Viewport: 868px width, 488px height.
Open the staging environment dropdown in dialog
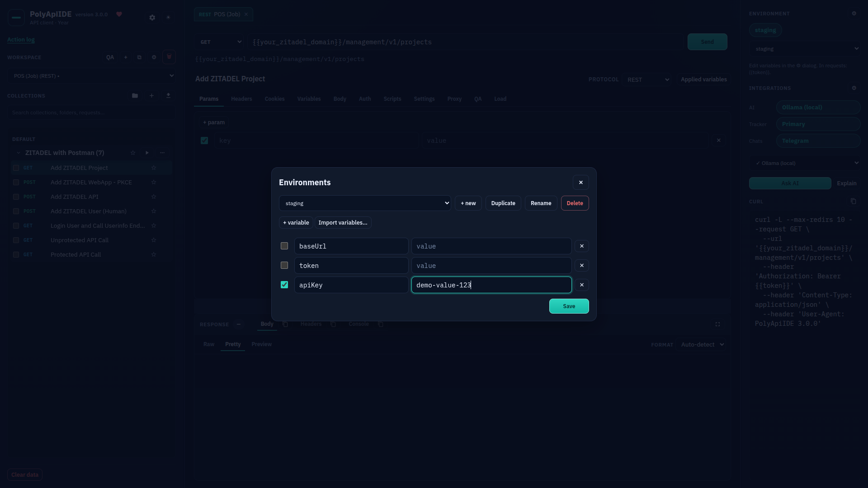[x=365, y=203]
